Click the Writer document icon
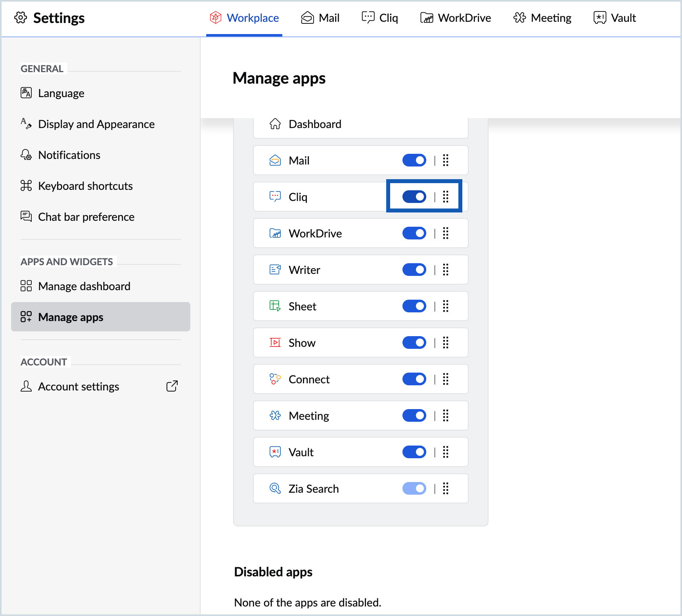Screen dimensions: 682x616 [x=275, y=270]
